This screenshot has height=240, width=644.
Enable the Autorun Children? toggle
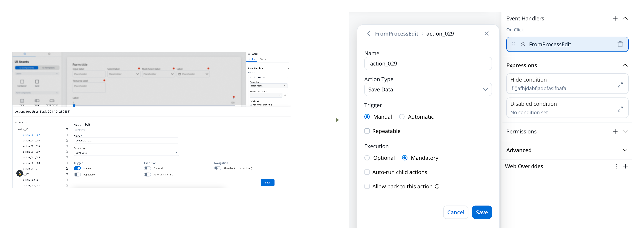tap(147, 174)
